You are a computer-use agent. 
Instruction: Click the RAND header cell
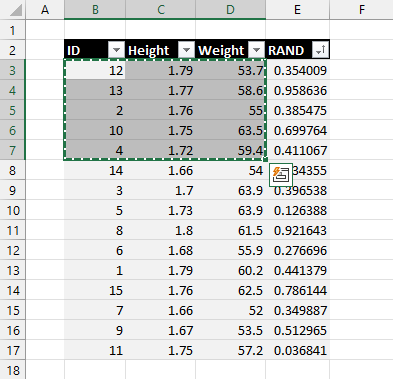[x=298, y=50]
